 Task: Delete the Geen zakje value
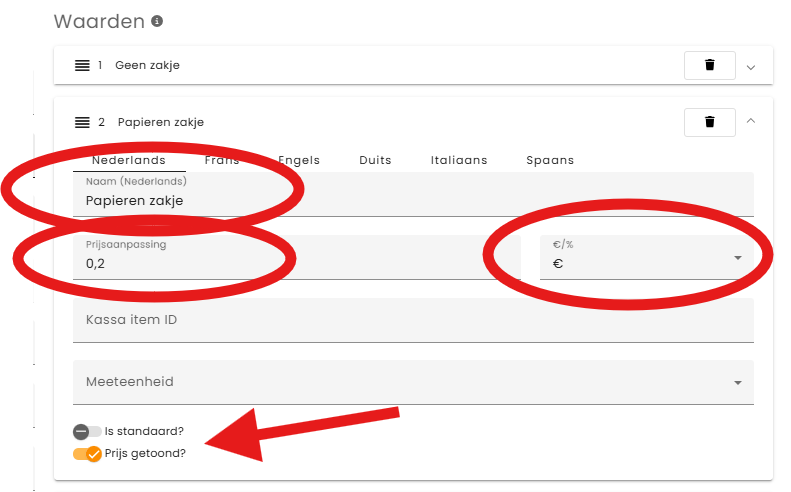(710, 65)
